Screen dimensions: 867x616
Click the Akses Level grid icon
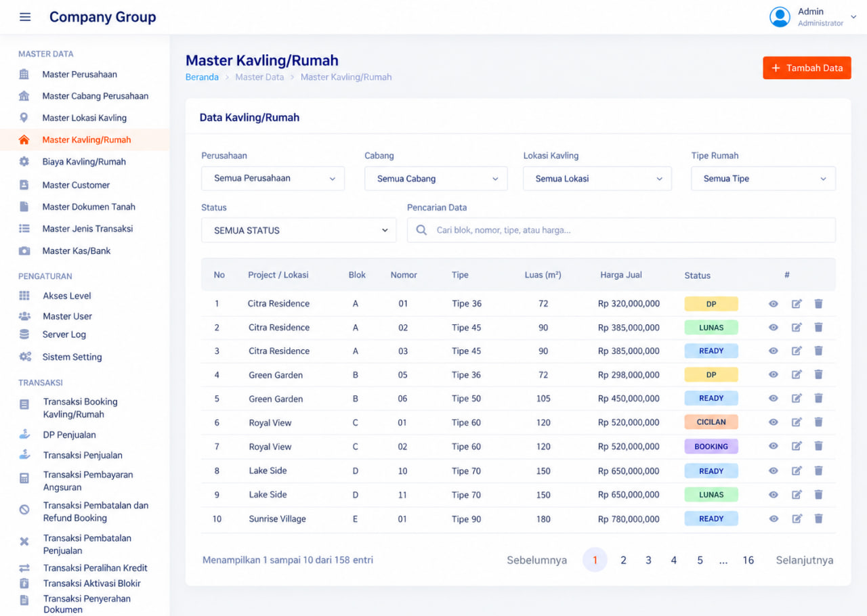[24, 296]
